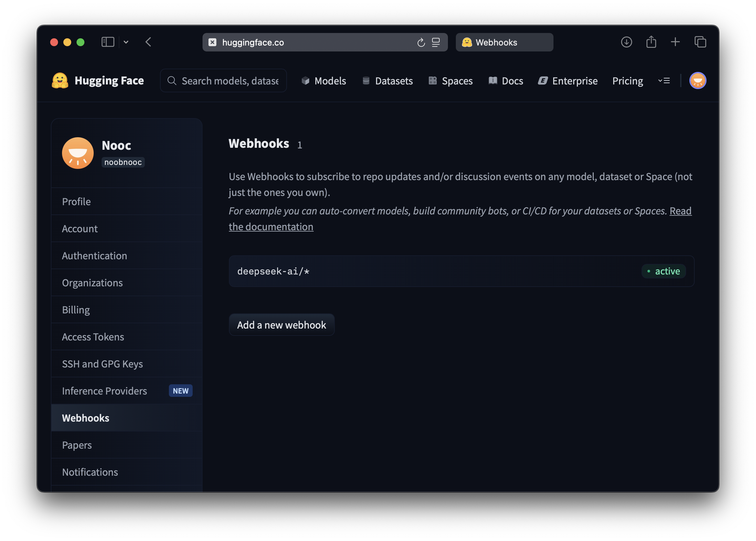Image resolution: width=756 pixels, height=541 pixels.
Task: Click the huggingface.co address bar
Action: click(325, 42)
